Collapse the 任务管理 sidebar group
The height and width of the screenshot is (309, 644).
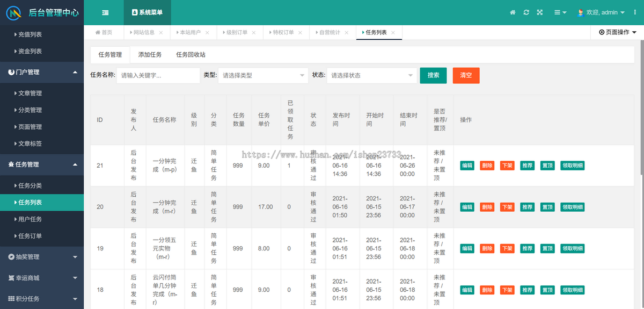click(42, 164)
